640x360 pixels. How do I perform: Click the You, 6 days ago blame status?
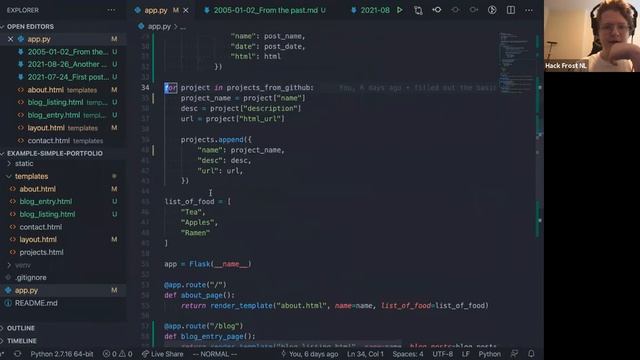coord(309,354)
